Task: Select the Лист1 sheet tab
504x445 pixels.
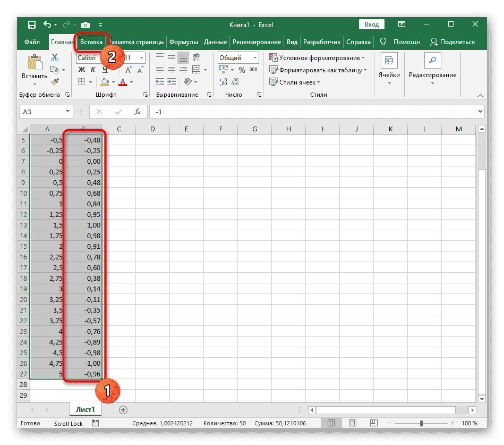Action: point(85,409)
